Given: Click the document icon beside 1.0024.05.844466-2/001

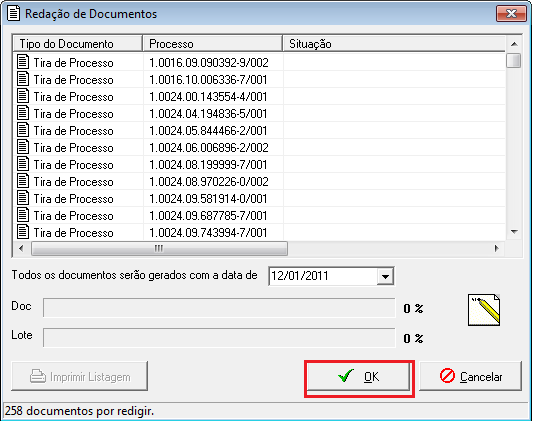Looking at the screenshot, I should pos(23,130).
